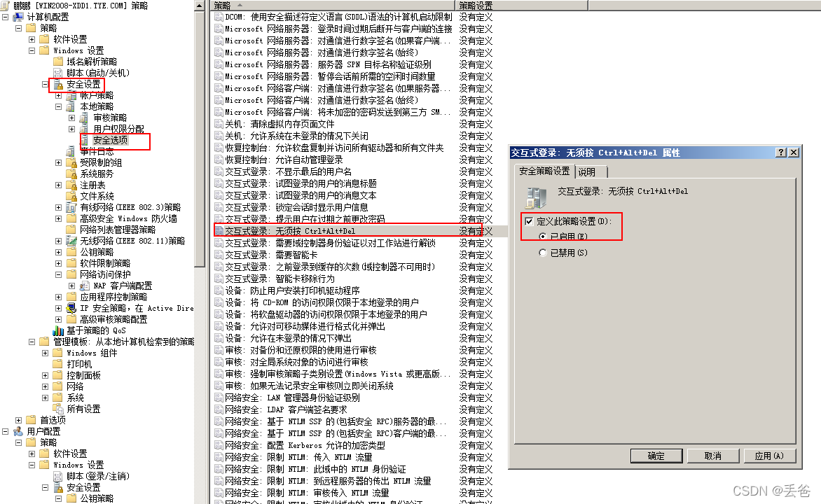Screen dimensions: 821x504
Task: Click the 有线网络(IEEE 802.3)策略 icon
Action: (71, 207)
